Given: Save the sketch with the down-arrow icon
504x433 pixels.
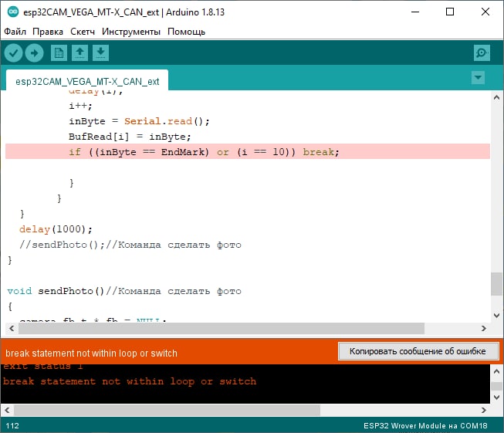Looking at the screenshot, I should 100,52.
